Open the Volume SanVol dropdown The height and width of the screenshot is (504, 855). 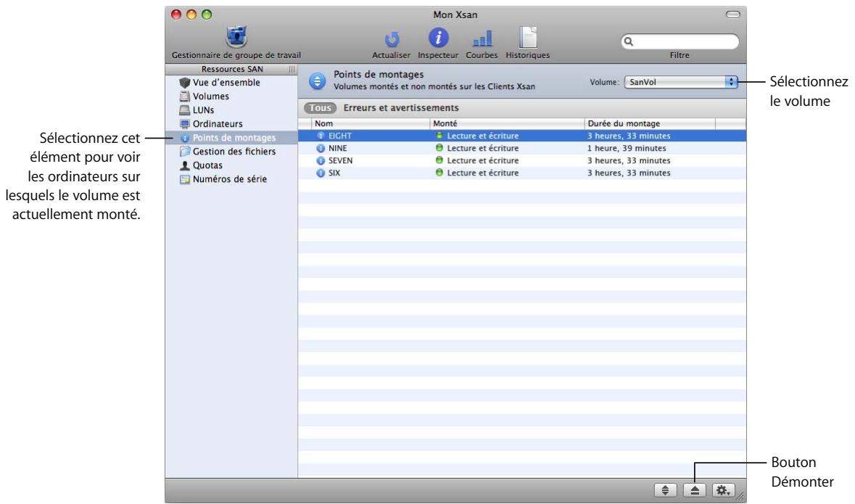(680, 82)
